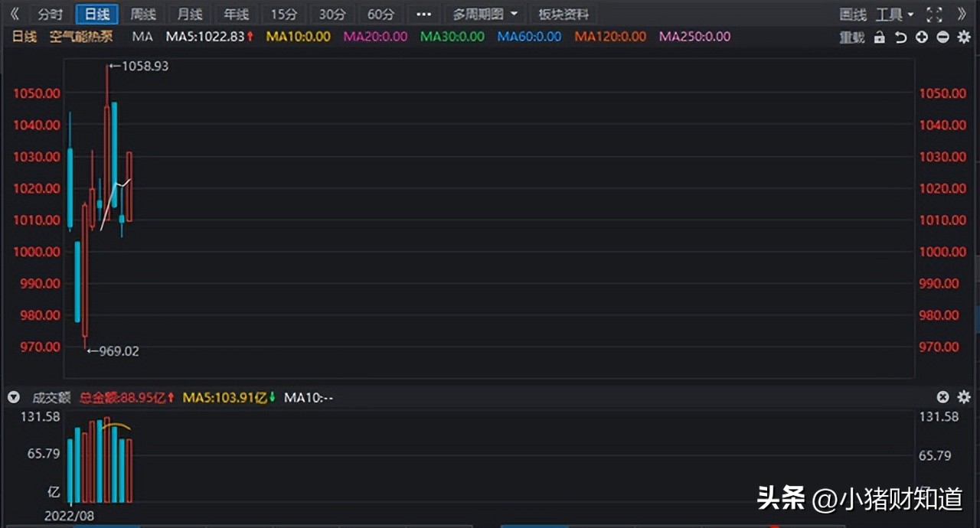Close the 成交额 volume panel
This screenshot has height=528, width=980.
tap(943, 397)
